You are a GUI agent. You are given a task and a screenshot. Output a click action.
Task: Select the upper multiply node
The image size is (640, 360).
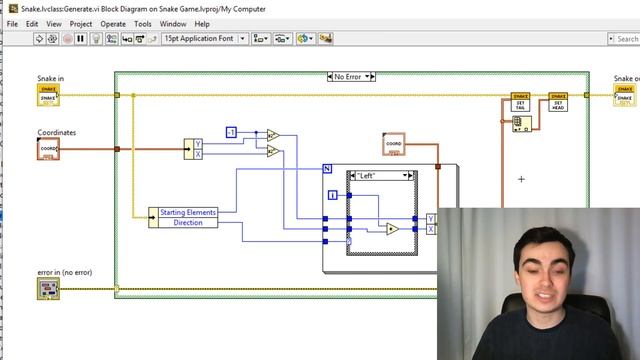273,135
